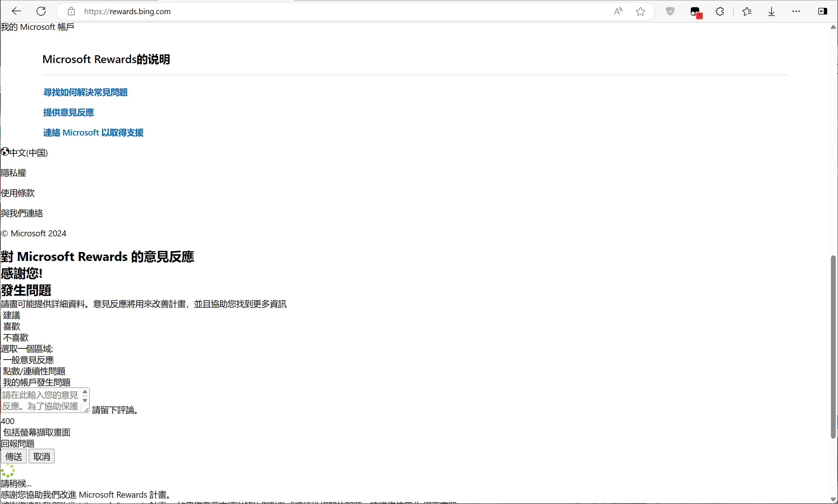Open 提供意見反應 link

click(69, 112)
